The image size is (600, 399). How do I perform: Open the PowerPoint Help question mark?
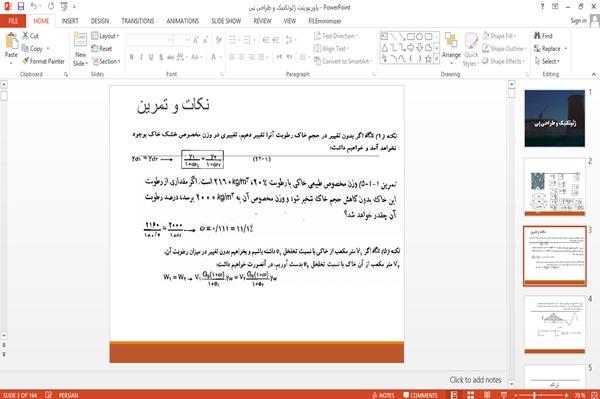tap(542, 7)
